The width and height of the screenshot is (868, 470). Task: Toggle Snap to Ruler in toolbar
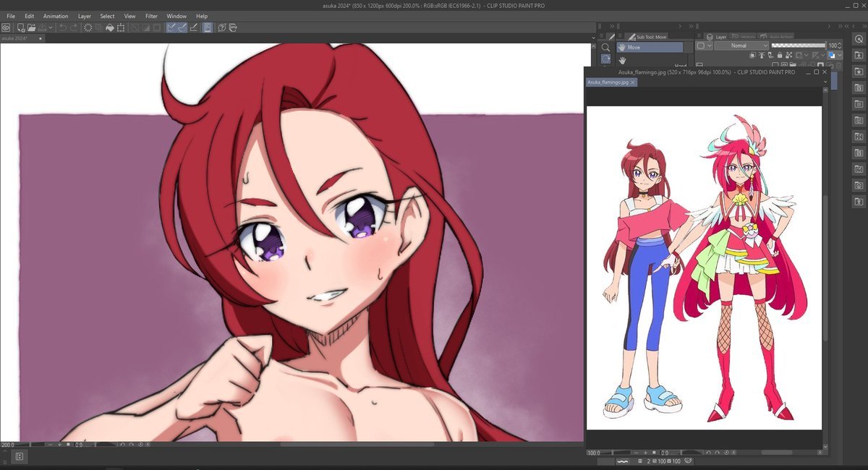point(172,27)
